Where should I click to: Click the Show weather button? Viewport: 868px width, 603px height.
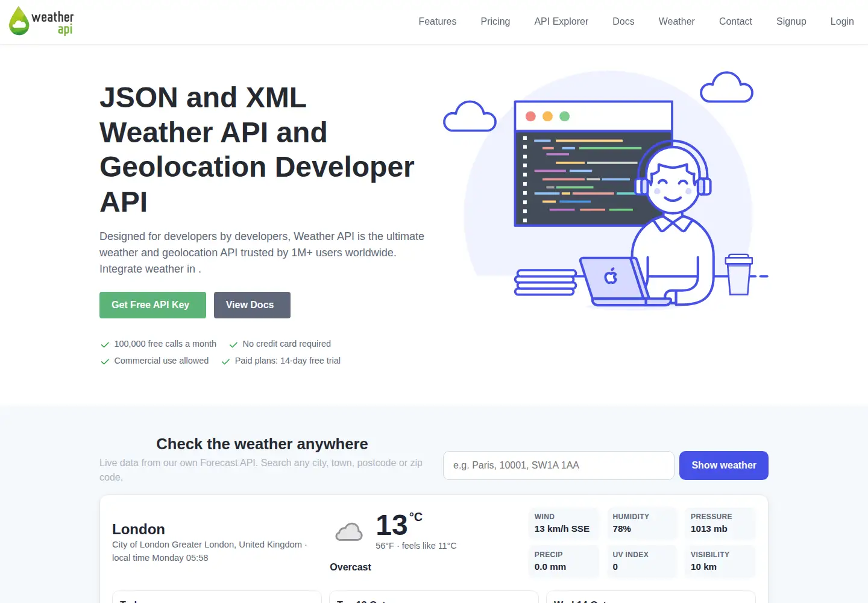point(724,466)
